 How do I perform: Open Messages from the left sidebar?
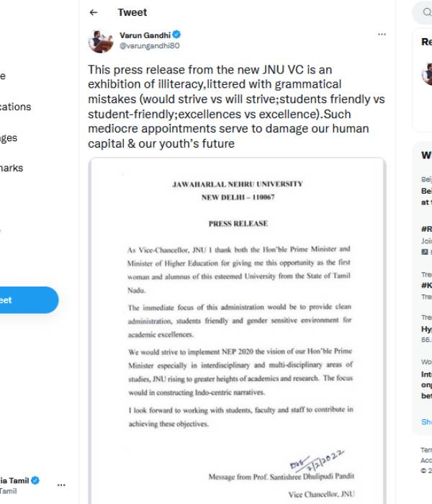[x=10, y=138]
